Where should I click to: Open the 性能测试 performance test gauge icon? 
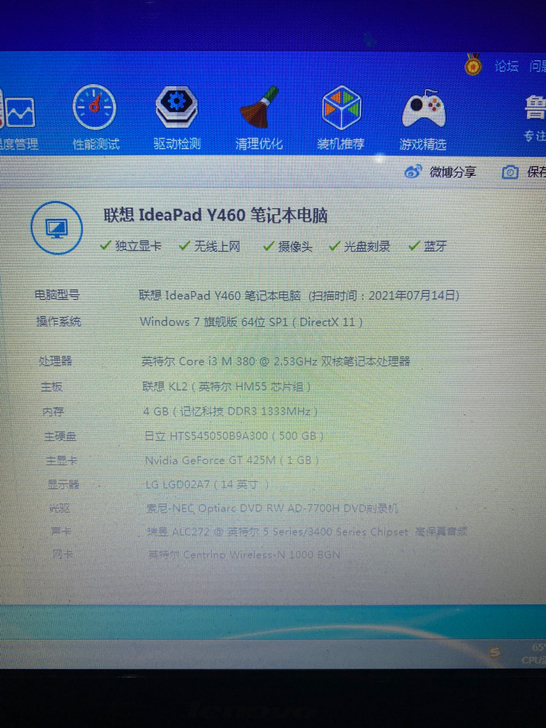click(x=95, y=107)
